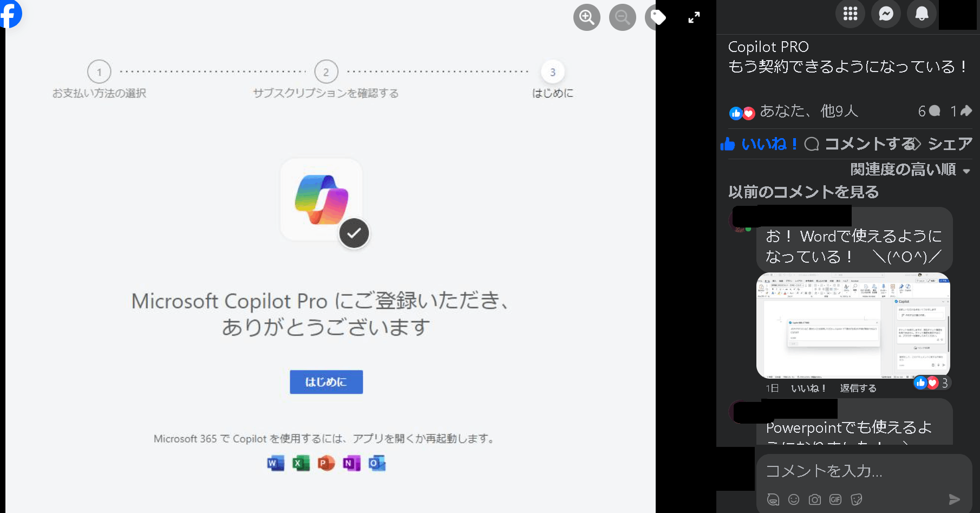Click the 1日 comment timestamp

(x=772, y=388)
